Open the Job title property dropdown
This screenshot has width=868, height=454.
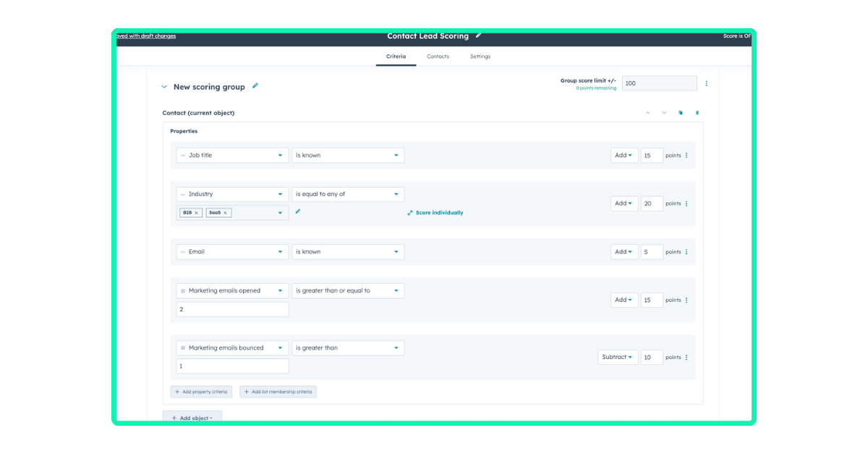tap(233, 155)
